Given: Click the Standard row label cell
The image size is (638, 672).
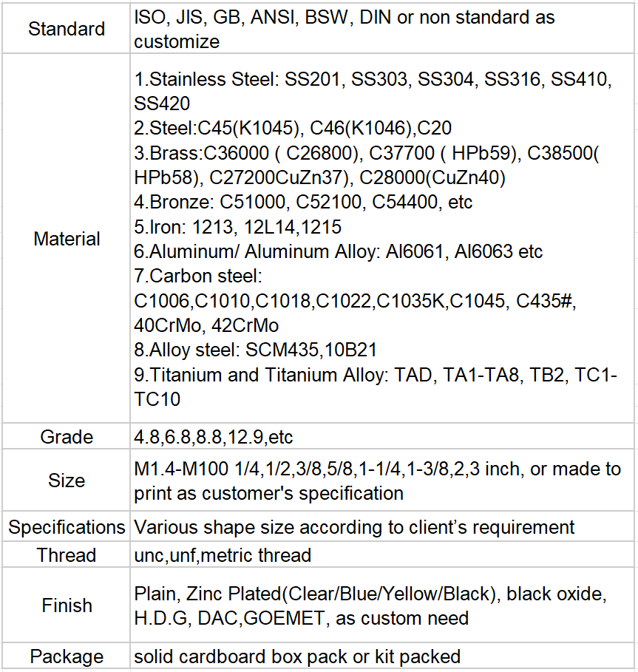Looking at the screenshot, I should coord(67,30).
